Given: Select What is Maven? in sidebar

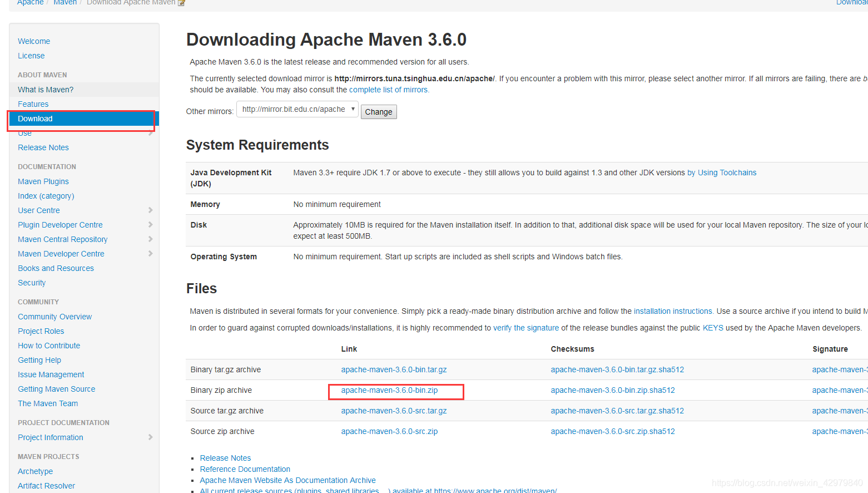Looking at the screenshot, I should (46, 90).
